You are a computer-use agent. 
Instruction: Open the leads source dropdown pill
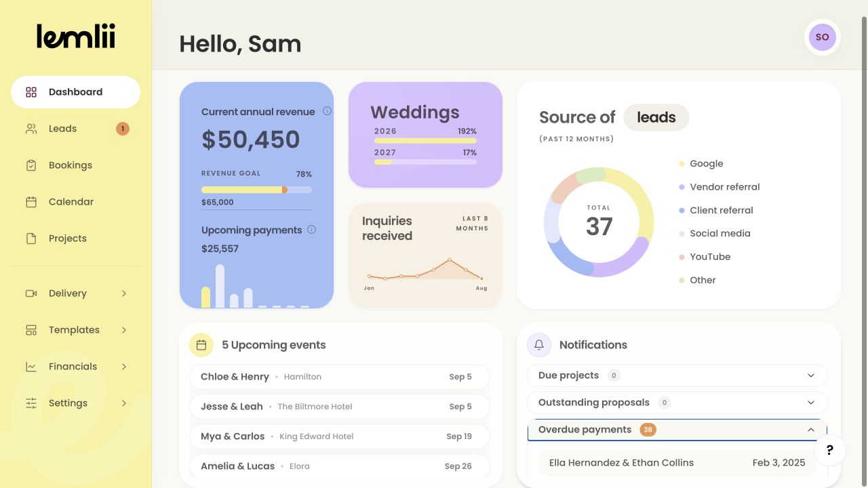pyautogui.click(x=656, y=117)
